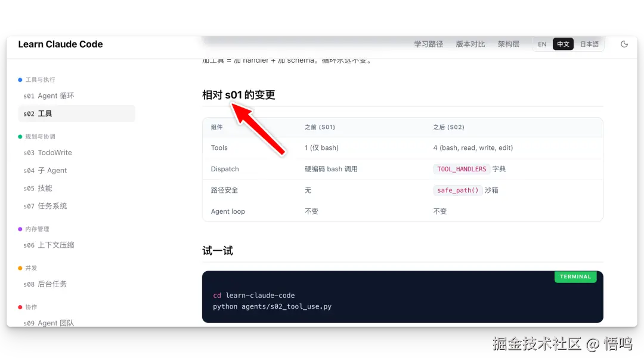Click the safe_path() sandbox code chip

click(x=457, y=190)
